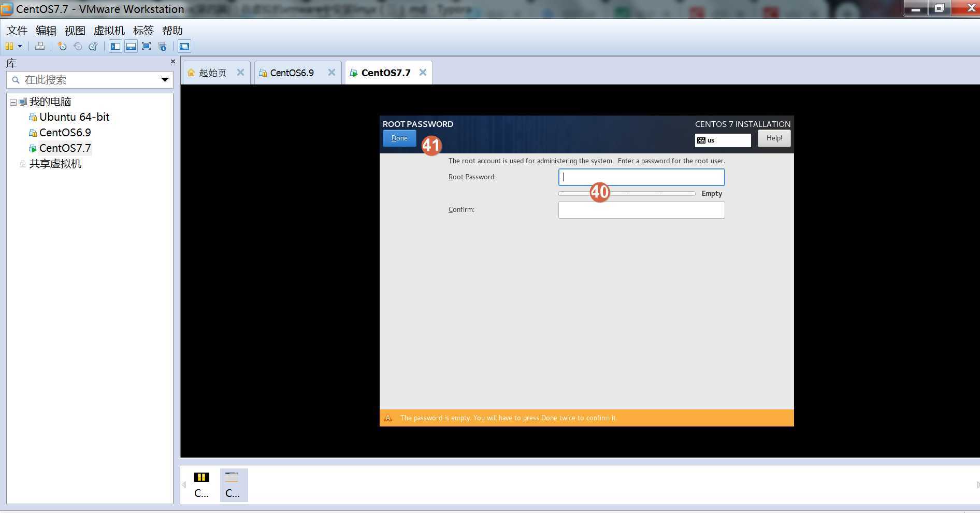Select CentOS6.9 in the library tree
This screenshot has width=980, height=513.
coord(65,133)
